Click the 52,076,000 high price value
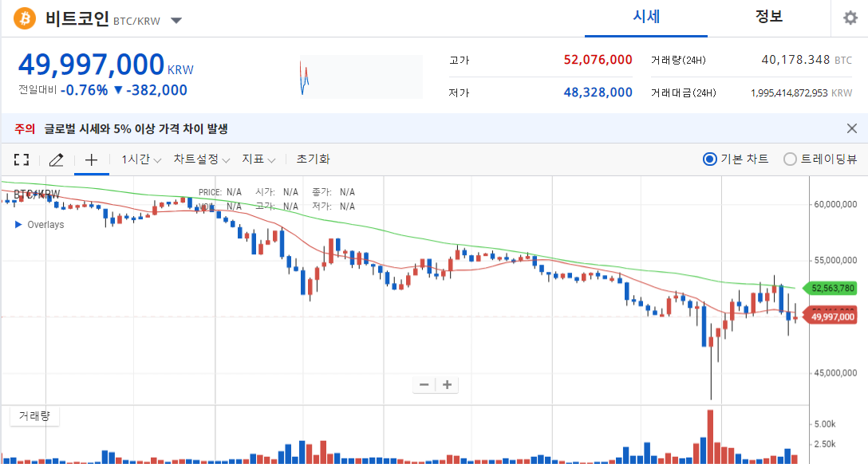The width and height of the screenshot is (868, 464). (598, 60)
